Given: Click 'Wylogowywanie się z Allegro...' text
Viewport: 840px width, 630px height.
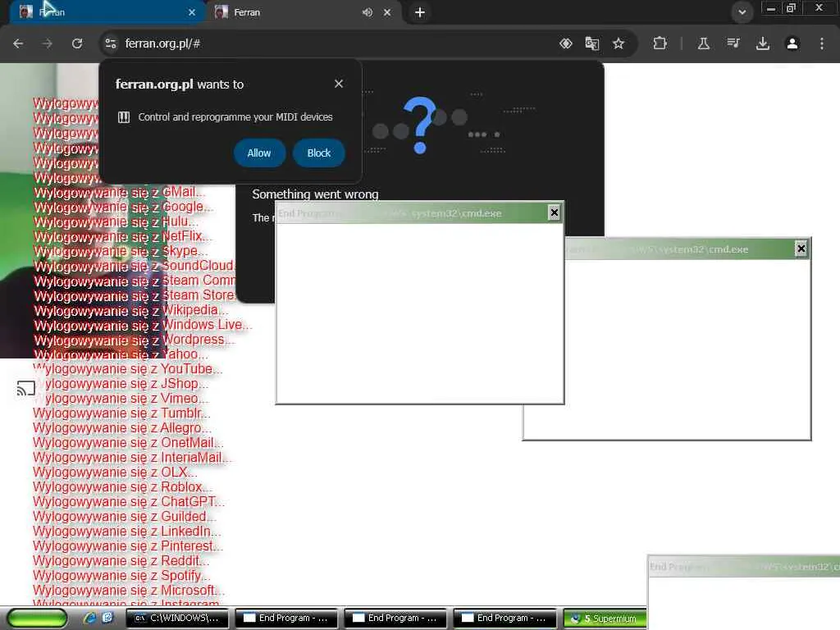Looking at the screenshot, I should pyautogui.click(x=122, y=428).
